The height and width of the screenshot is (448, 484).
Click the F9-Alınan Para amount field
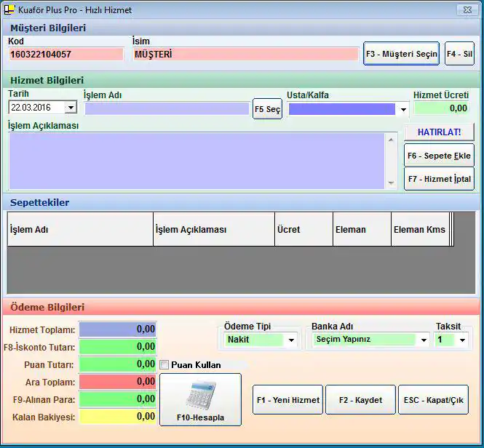coord(117,399)
